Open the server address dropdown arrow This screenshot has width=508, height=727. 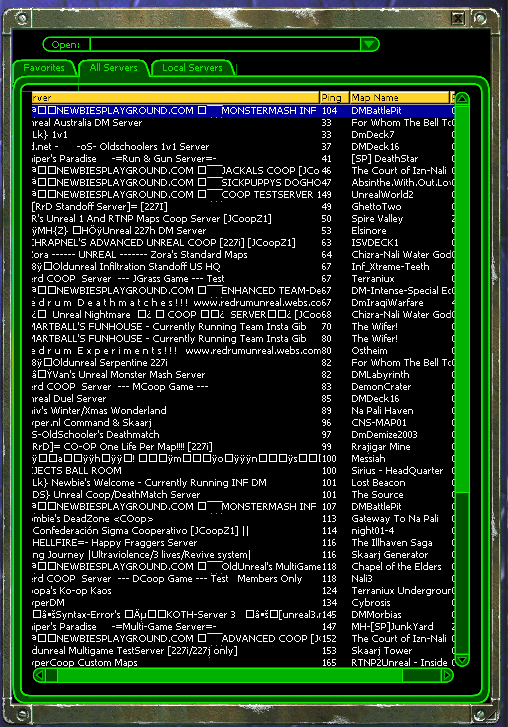pos(369,45)
